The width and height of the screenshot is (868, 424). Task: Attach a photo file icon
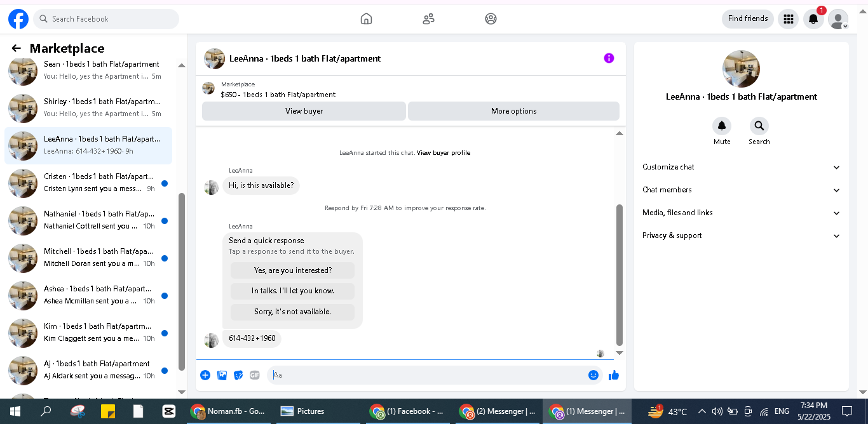pos(222,375)
